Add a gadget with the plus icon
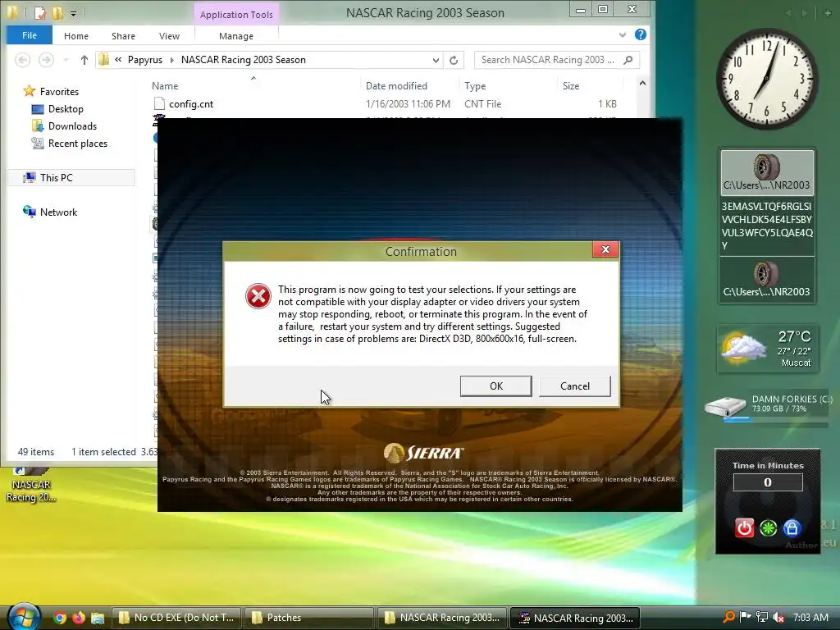840x630 pixels. point(828,13)
